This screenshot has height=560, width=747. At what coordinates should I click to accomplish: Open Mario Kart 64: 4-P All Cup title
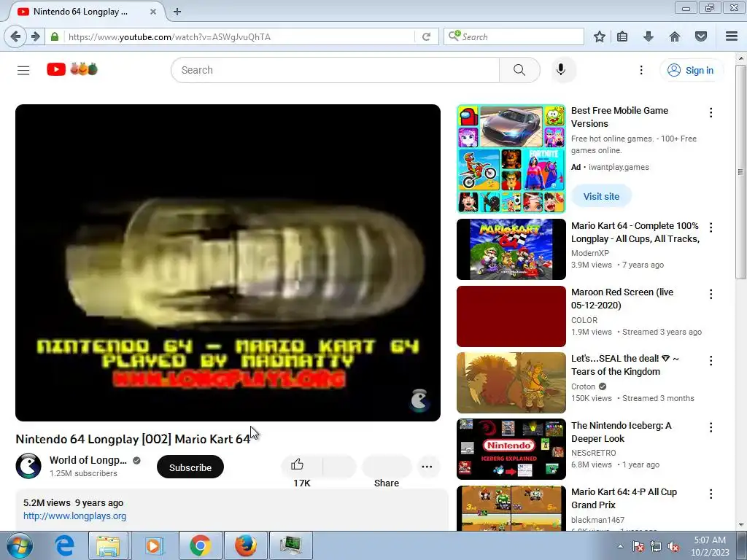click(x=624, y=498)
